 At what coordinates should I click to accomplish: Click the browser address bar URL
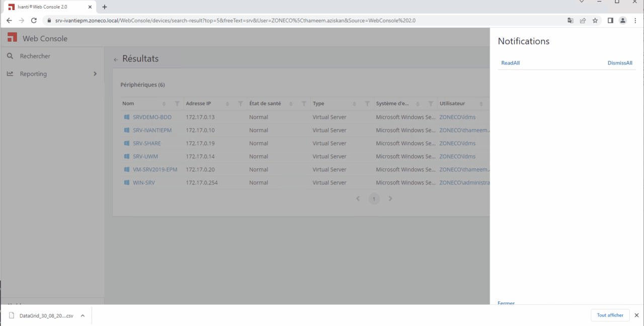click(235, 21)
